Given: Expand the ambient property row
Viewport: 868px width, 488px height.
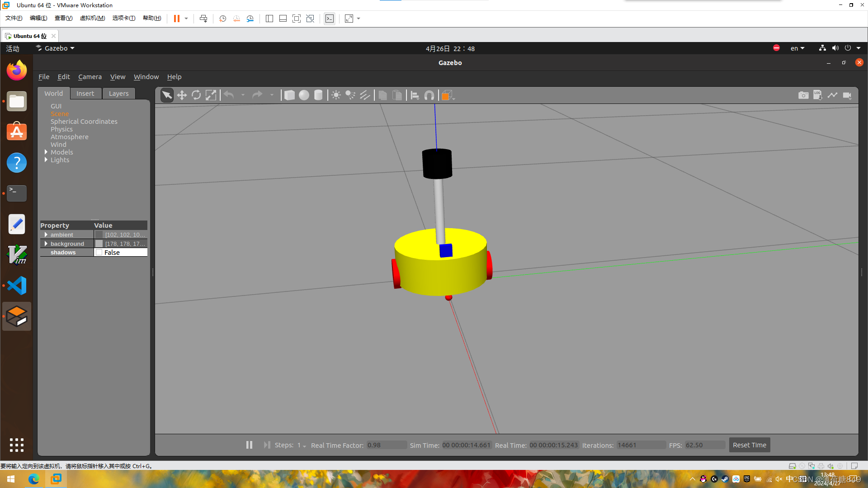Looking at the screenshot, I should (46, 235).
